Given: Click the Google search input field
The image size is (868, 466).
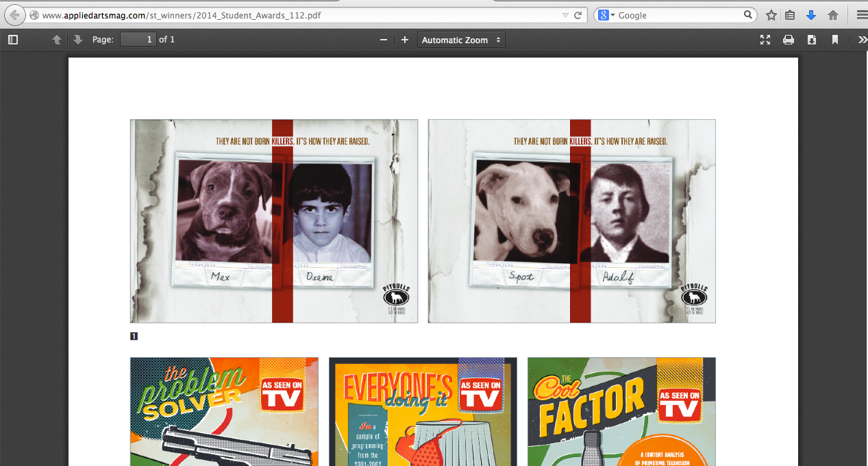Looking at the screenshot, I should click(x=678, y=15).
